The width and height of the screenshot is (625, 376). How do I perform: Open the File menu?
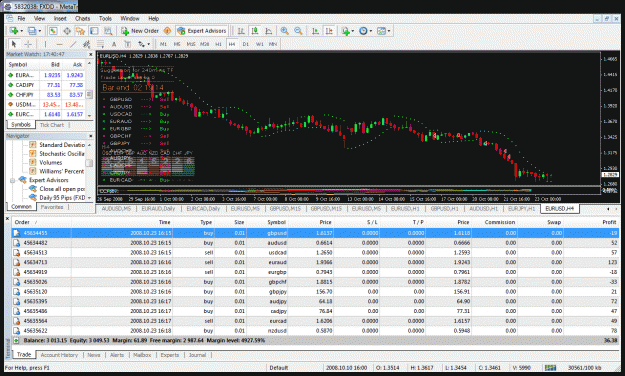[21, 18]
